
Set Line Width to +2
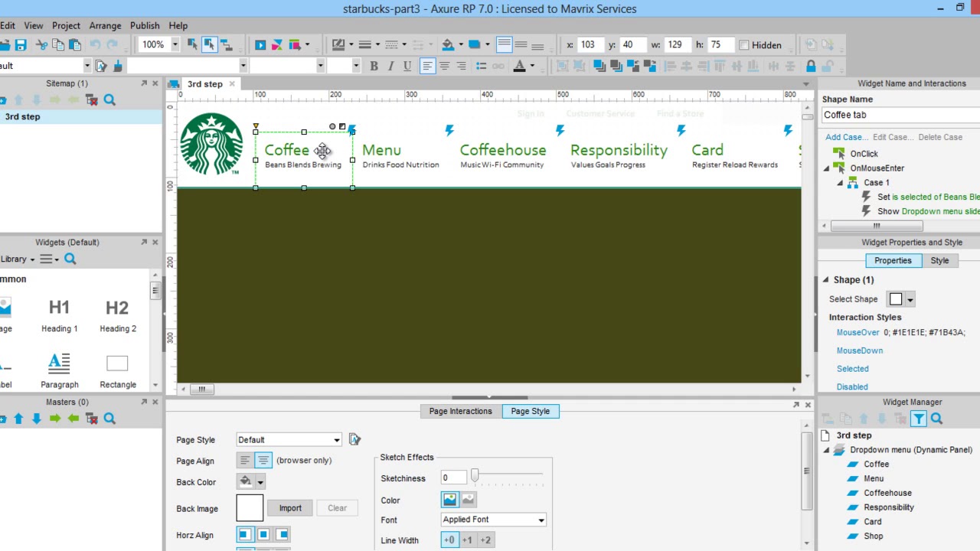point(485,540)
